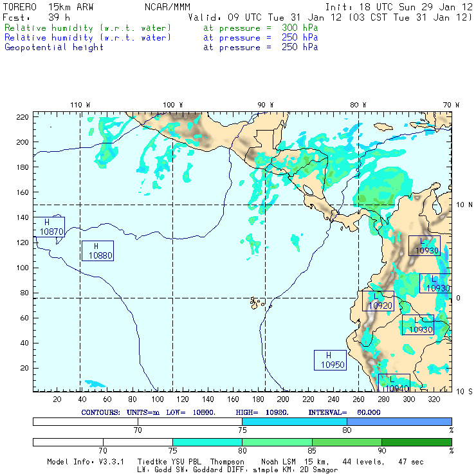
Task: Click the '70 W' longitude label
Action: (x=451, y=105)
